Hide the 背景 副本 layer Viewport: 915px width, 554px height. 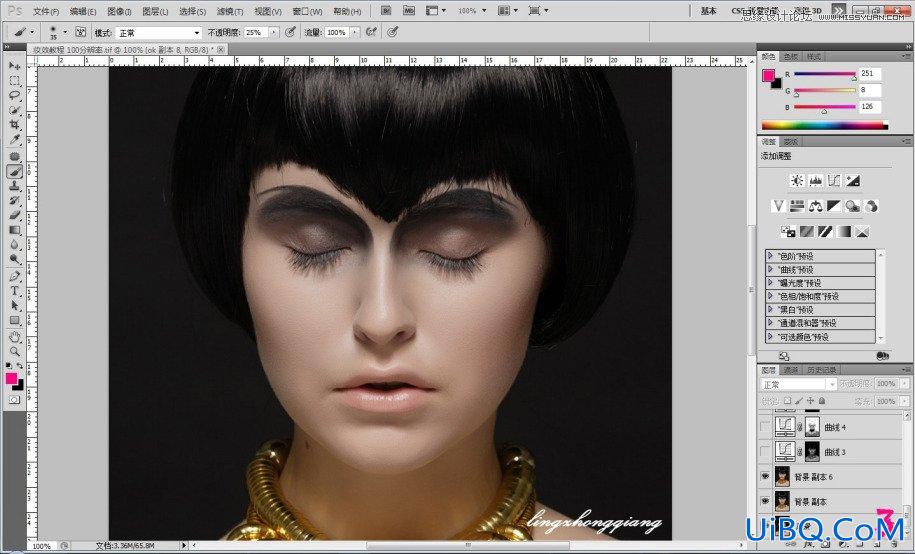tap(765, 501)
